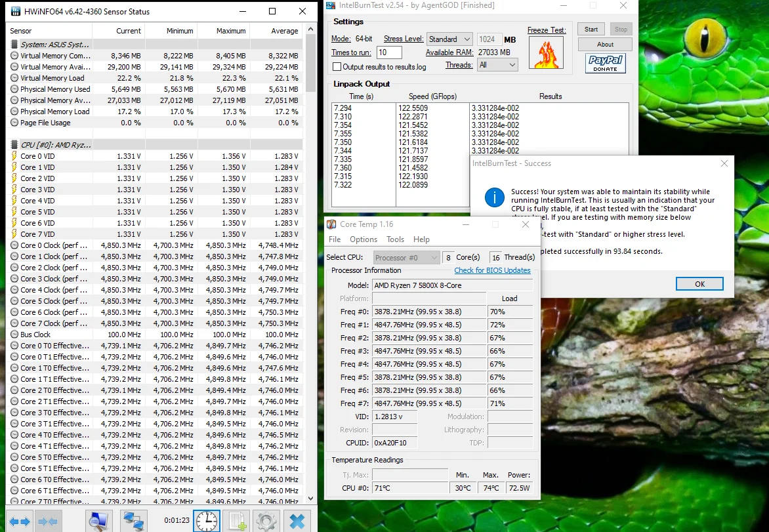769x532 pixels.
Task: Click the networked computers icon in HWiNFO
Action: [x=133, y=521]
